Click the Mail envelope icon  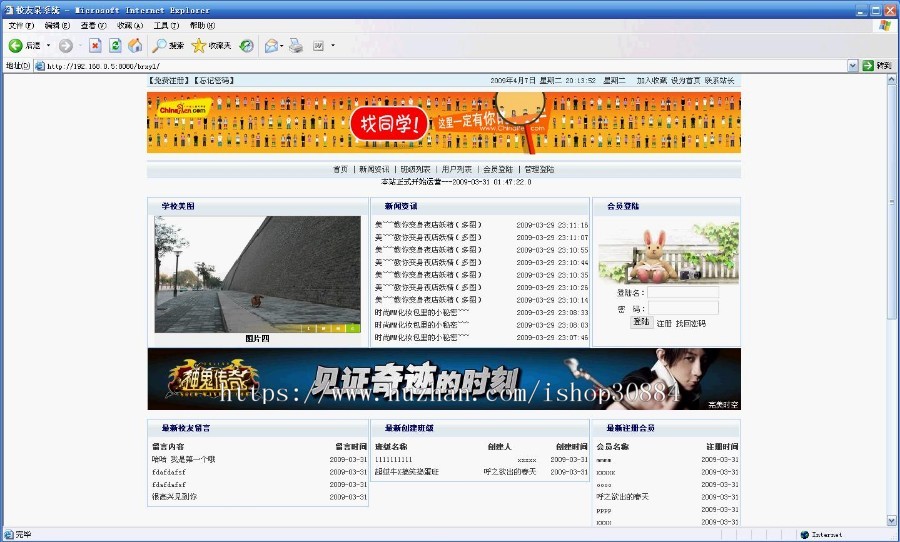[x=271, y=45]
